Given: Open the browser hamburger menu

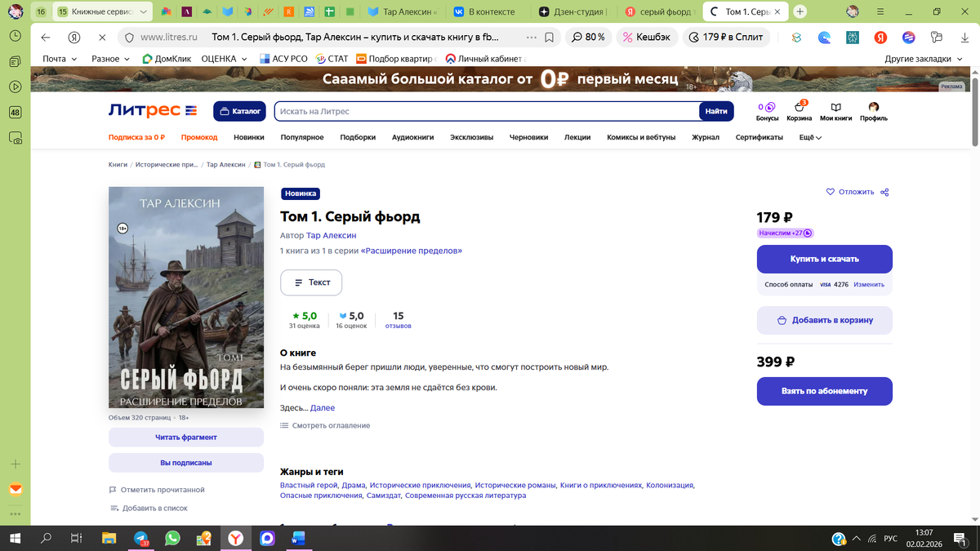Looking at the screenshot, I should click(x=880, y=11).
